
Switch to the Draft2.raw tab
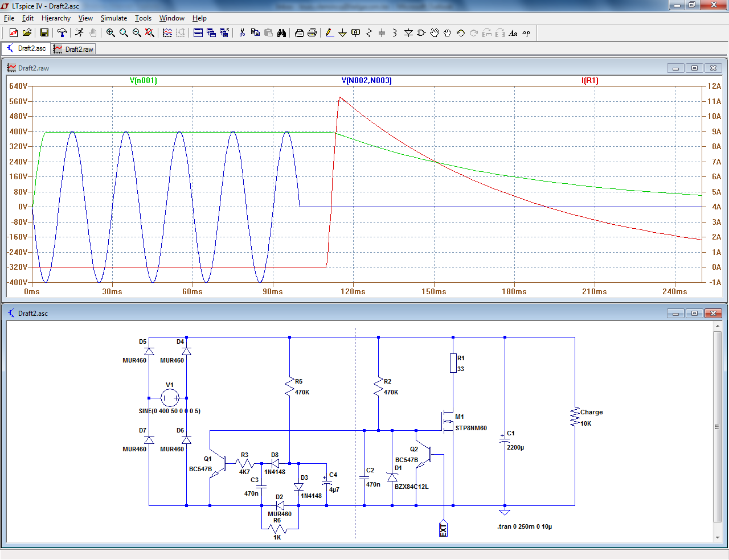pyautogui.click(x=73, y=50)
